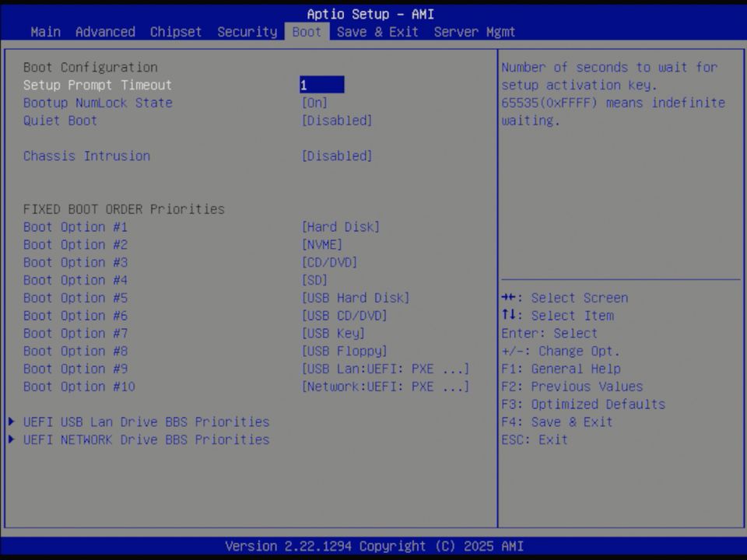Select Boot Option #8 USB Floppy
Viewport: 747px width, 560px height.
click(343, 351)
